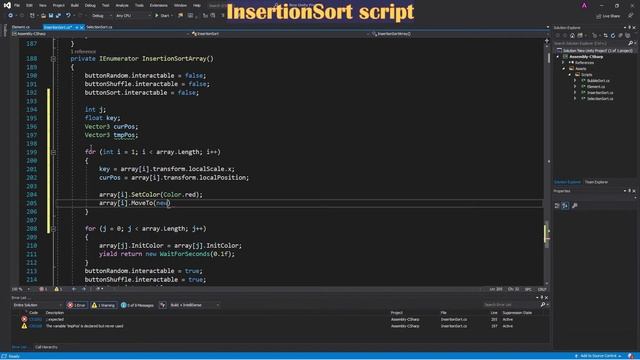The width and height of the screenshot is (640, 360).
Task: Toggle the Messages filter button
Action: pos(138,305)
